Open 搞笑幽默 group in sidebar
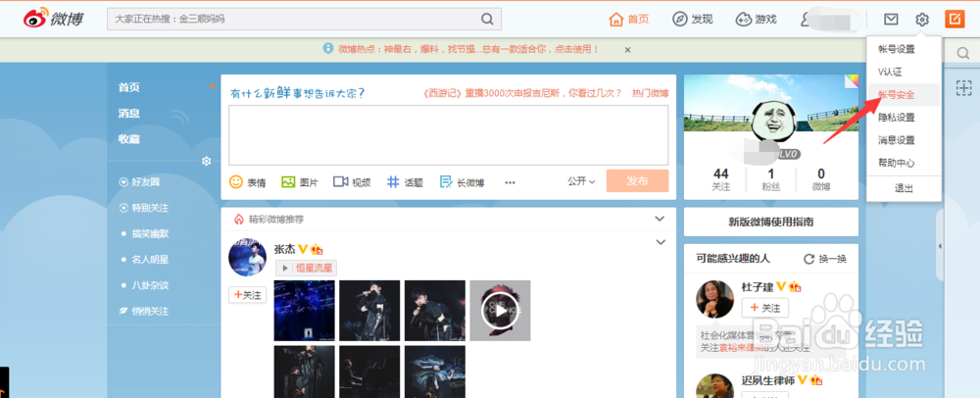The width and height of the screenshot is (980, 398). coord(149,233)
